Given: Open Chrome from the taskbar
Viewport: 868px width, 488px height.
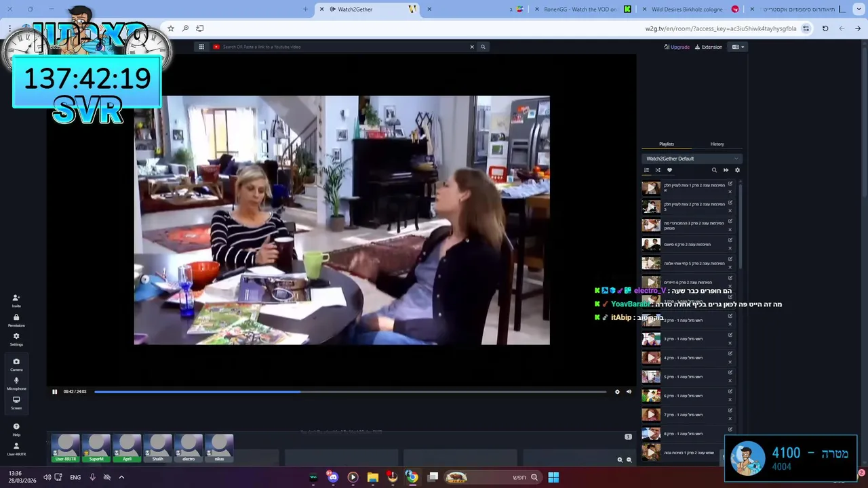Looking at the screenshot, I should (x=412, y=477).
